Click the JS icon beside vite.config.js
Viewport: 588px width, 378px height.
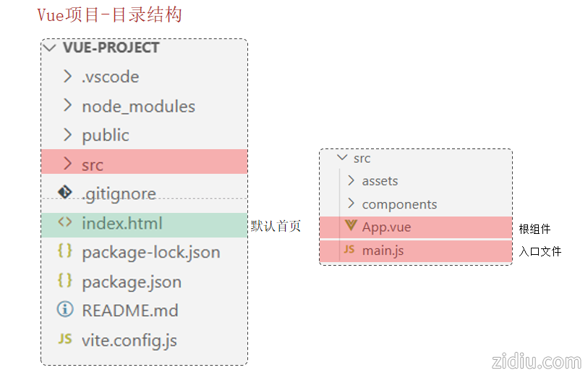pos(65,339)
